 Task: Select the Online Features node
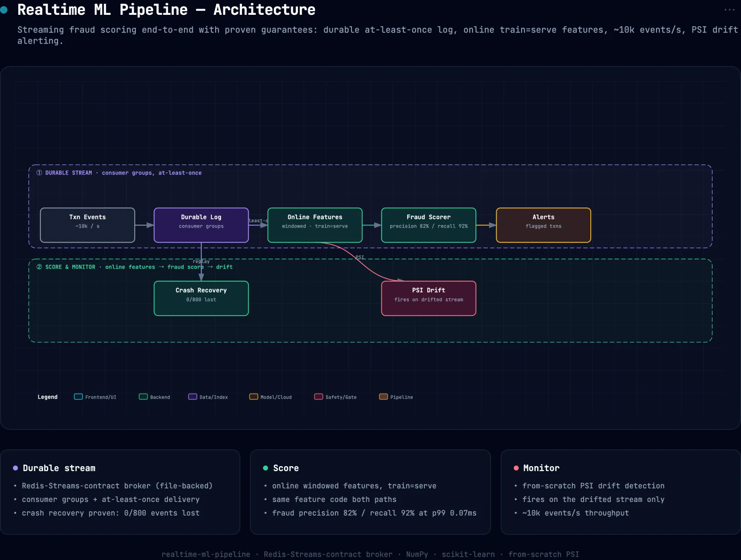(315, 225)
